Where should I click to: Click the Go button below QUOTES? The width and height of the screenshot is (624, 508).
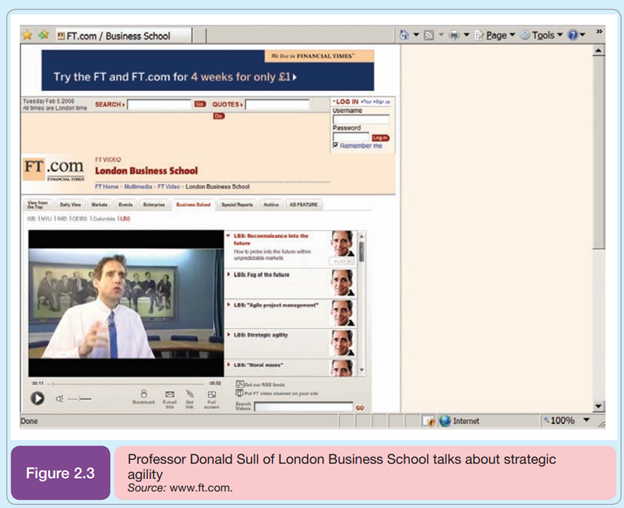pos(219,116)
